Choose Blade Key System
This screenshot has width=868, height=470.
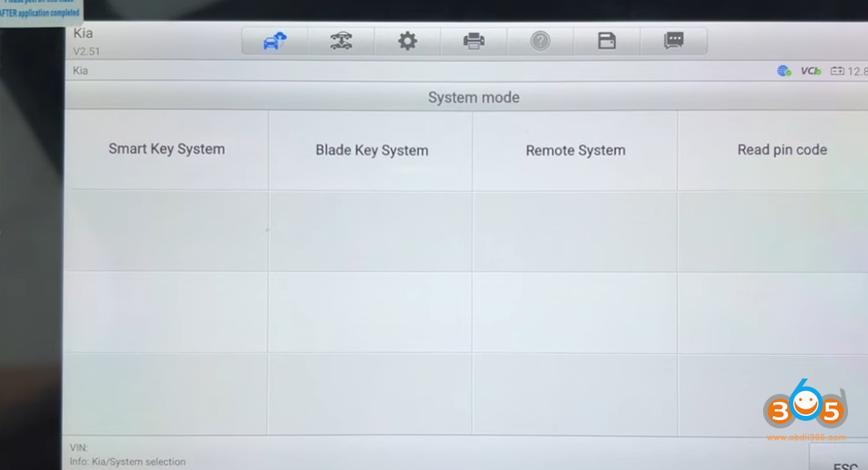coord(371,151)
